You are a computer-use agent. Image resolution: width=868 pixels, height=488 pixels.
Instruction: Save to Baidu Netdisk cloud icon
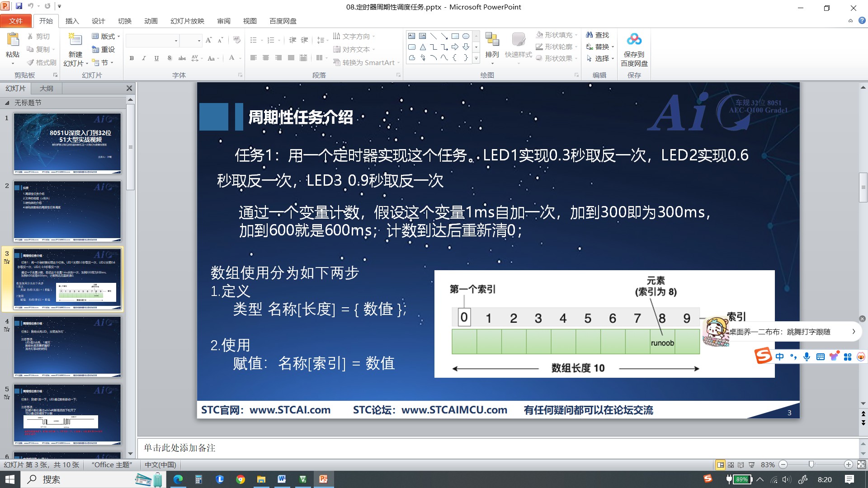(x=634, y=40)
